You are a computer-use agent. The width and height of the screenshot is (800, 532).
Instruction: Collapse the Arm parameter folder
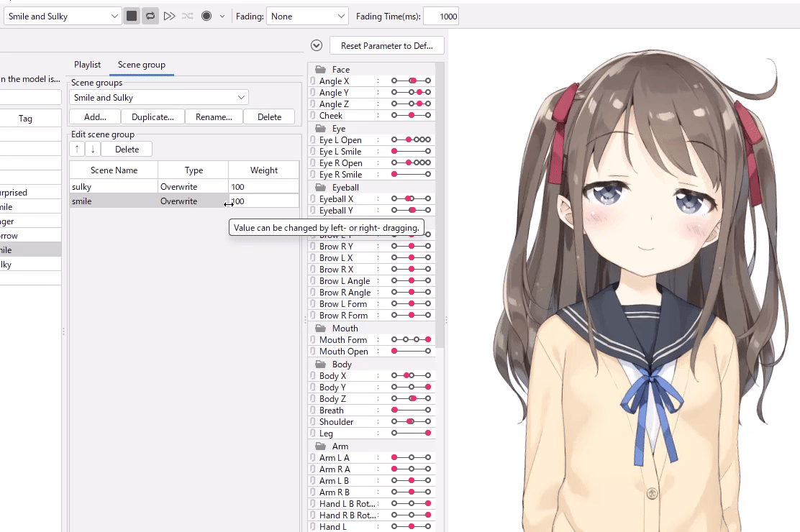(x=320, y=446)
